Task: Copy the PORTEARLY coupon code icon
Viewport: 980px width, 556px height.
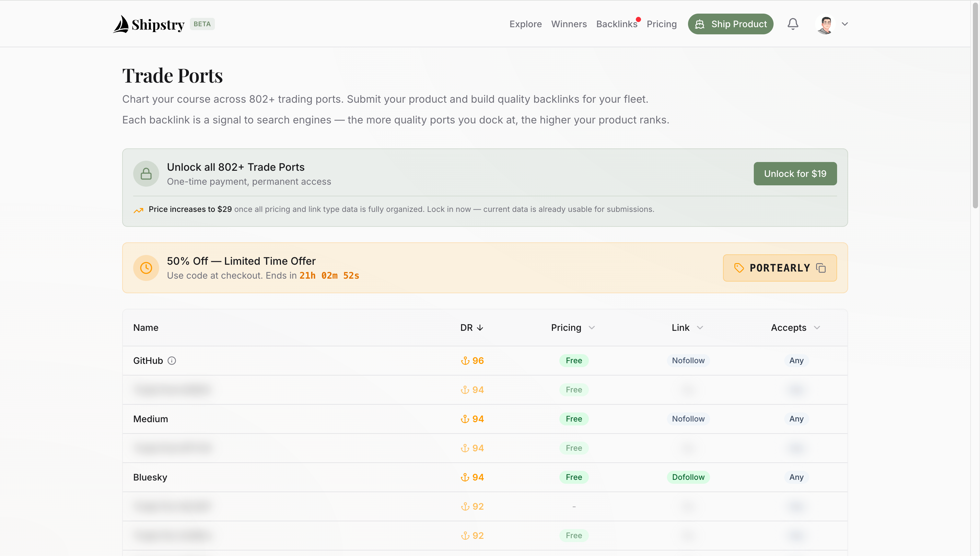Action: [x=821, y=268]
